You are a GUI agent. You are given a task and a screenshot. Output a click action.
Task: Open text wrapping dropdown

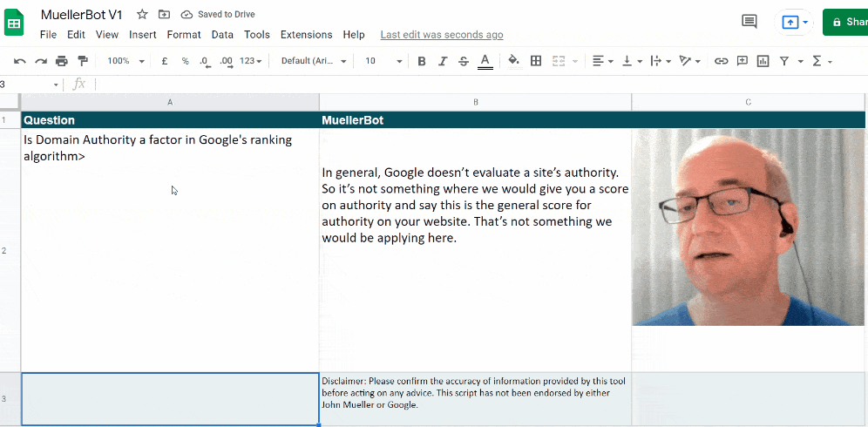[x=661, y=61]
